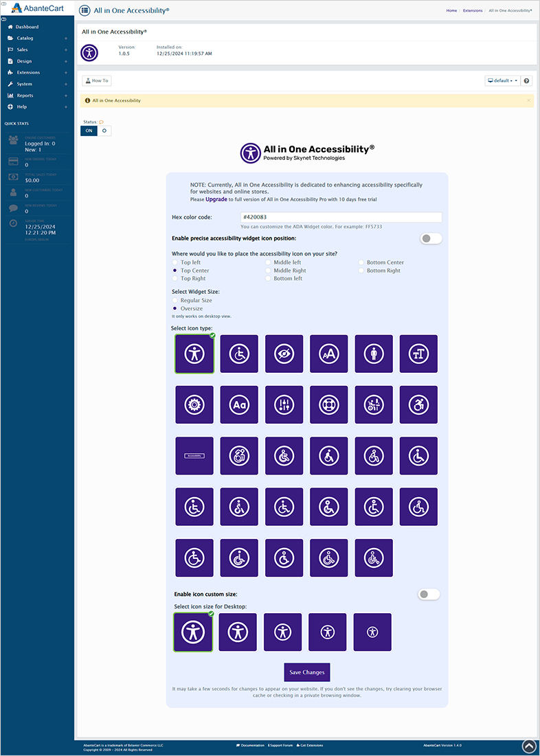Click the new reviews speech bubble icon

click(x=14, y=208)
